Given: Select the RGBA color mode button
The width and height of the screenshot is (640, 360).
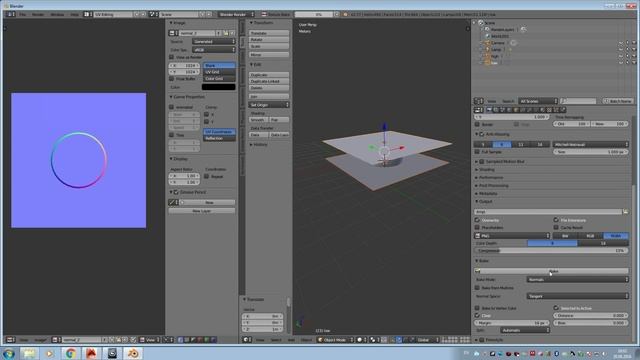Looking at the screenshot, I should pos(616,236).
